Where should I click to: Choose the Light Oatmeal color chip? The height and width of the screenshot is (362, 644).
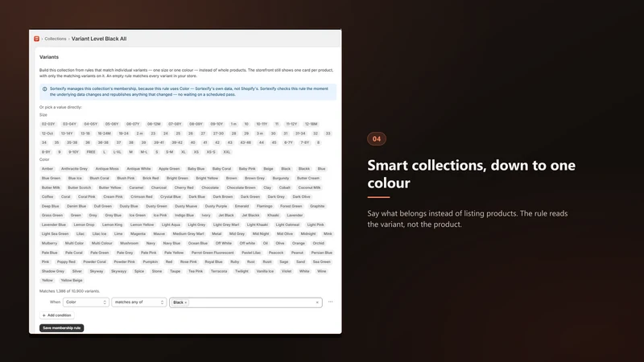287,224
